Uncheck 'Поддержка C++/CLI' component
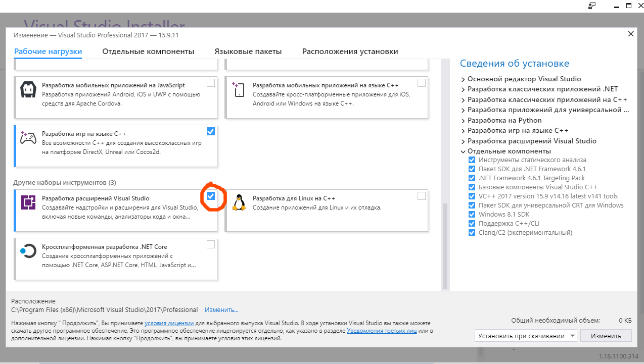 [472, 223]
